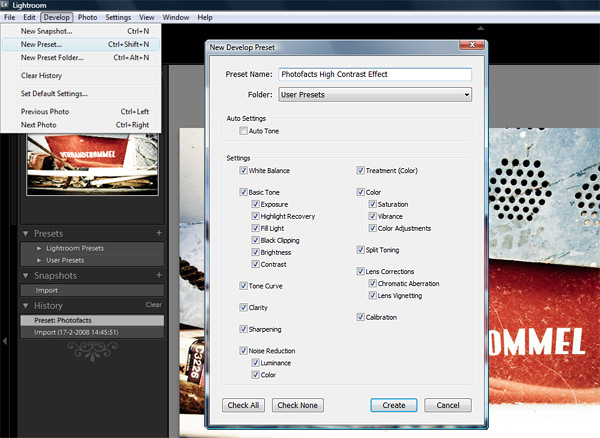Uncheck the Treatment (Color) checkbox
Image resolution: width=600 pixels, height=438 pixels.
click(x=360, y=170)
